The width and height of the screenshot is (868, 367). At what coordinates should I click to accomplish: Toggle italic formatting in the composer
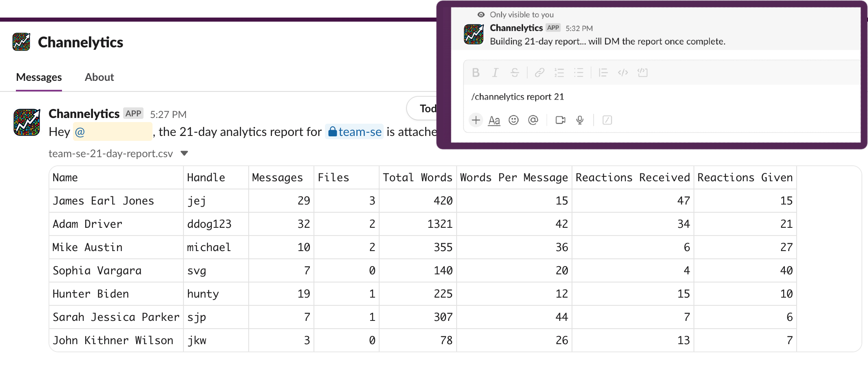click(495, 73)
